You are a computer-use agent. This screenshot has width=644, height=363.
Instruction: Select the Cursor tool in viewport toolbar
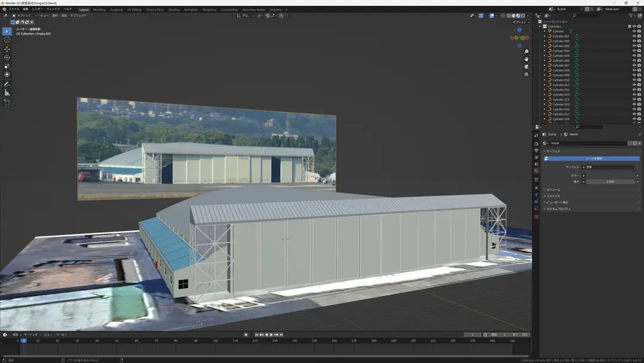[x=7, y=40]
